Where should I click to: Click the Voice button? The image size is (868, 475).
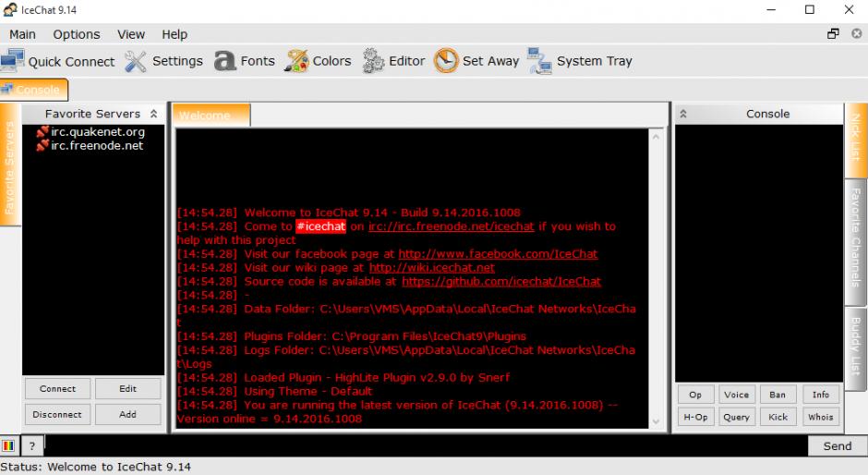pos(736,395)
